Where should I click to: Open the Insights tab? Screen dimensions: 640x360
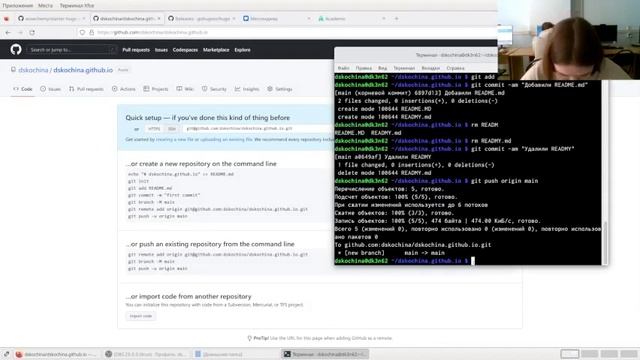point(247,89)
